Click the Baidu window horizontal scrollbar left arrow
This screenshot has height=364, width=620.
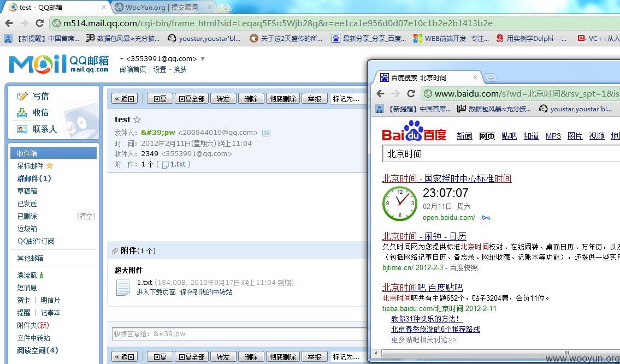[x=376, y=353]
